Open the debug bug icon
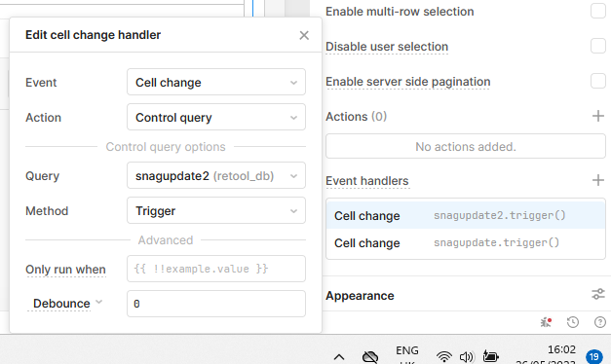The width and height of the screenshot is (611, 364). [546, 322]
